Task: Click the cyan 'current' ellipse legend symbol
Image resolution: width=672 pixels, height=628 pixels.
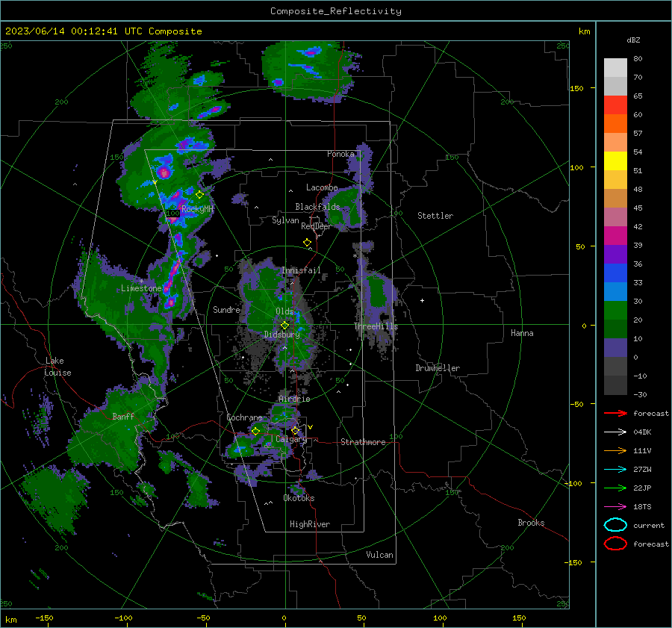Action: coord(615,525)
